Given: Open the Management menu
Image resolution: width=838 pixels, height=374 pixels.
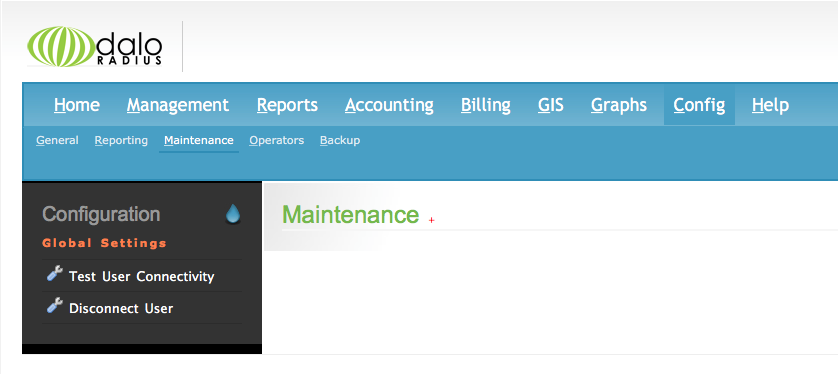Looking at the screenshot, I should (178, 105).
